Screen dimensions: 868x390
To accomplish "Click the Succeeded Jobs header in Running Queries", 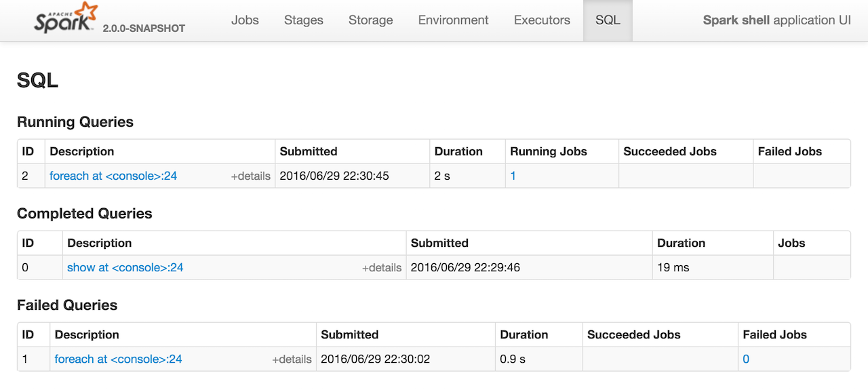I will pos(670,151).
